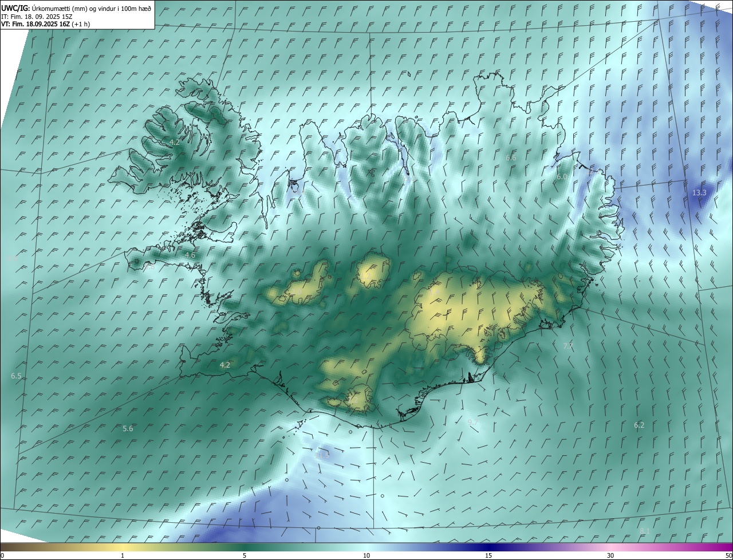Click the 6.6 value label
This screenshot has height=560, width=733.
click(511, 157)
